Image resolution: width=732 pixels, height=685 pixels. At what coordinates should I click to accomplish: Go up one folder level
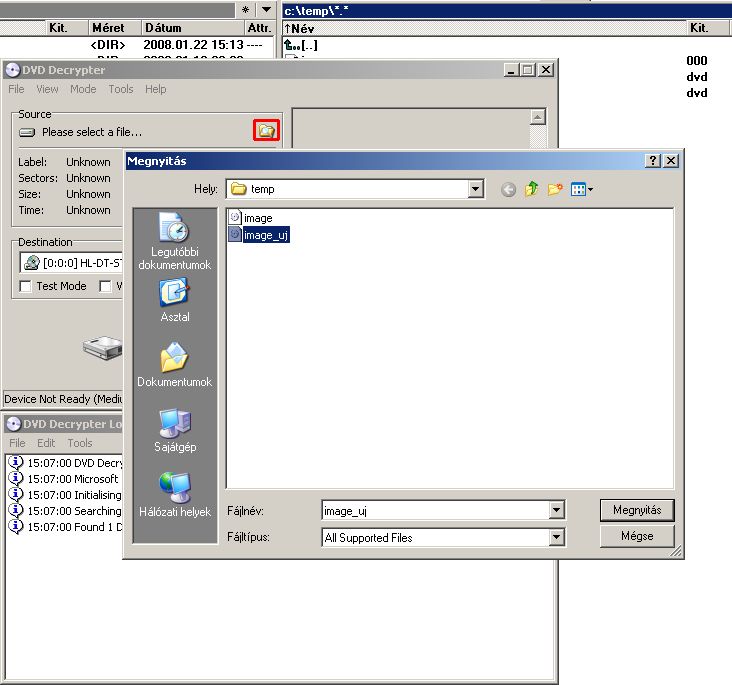click(x=532, y=189)
